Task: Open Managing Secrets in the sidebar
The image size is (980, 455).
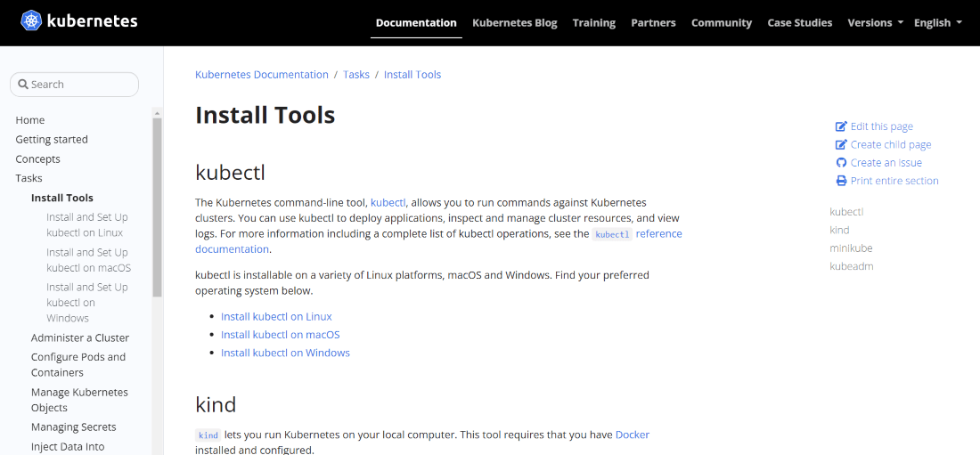Action: (x=74, y=427)
